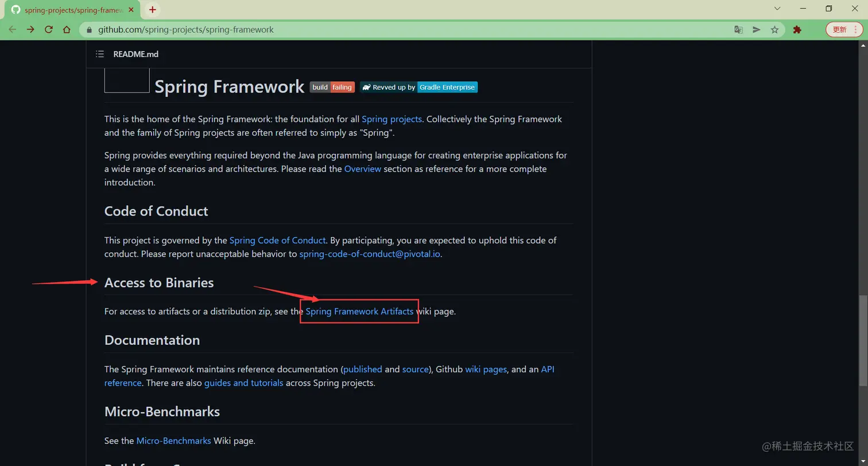Screen dimensions: 868x466
Task: Open the published documentation link
Action: coord(363,369)
